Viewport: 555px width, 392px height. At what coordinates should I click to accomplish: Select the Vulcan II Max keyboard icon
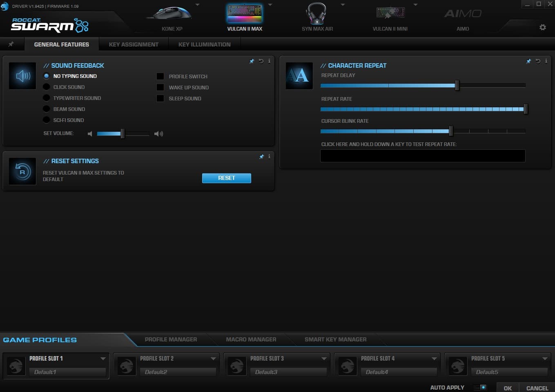point(245,14)
